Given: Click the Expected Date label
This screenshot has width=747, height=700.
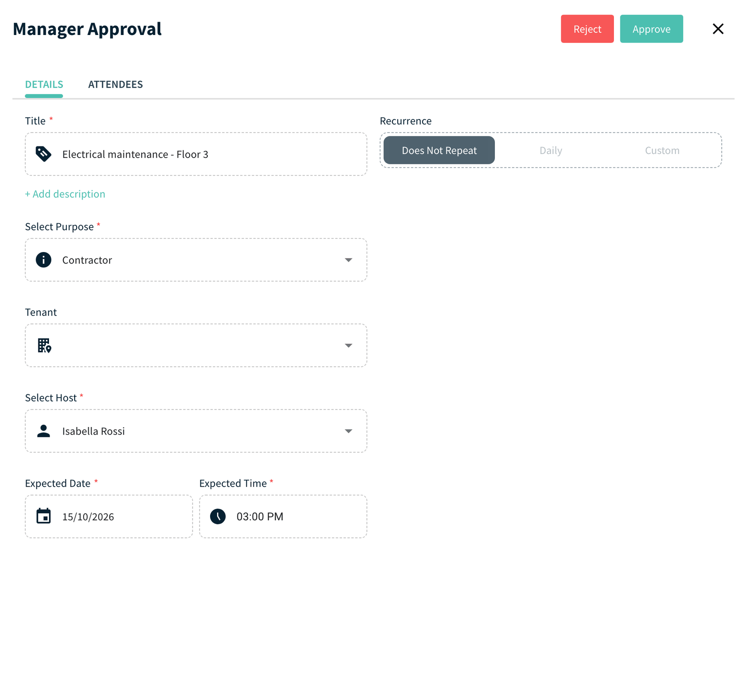Looking at the screenshot, I should [58, 483].
